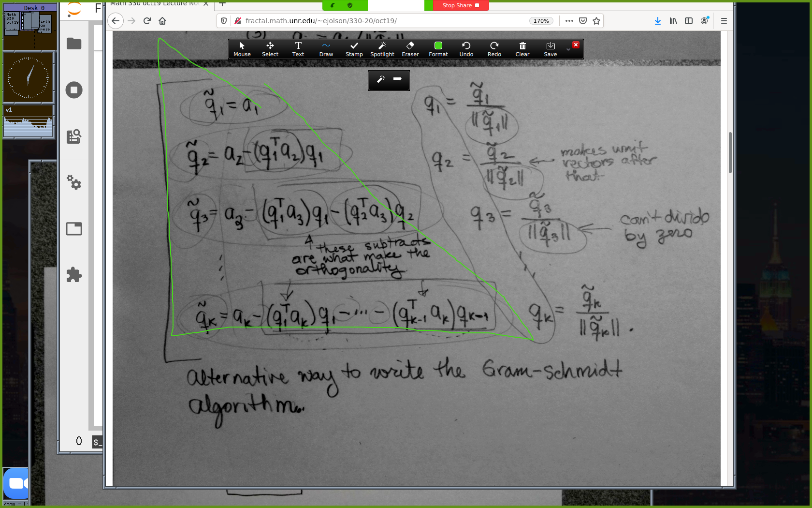Image resolution: width=812 pixels, height=508 pixels.
Task: Open a new browser tab
Action: [x=222, y=4]
